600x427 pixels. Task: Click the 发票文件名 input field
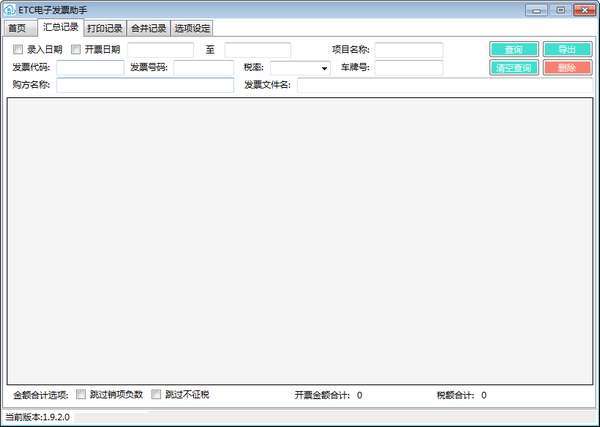445,85
